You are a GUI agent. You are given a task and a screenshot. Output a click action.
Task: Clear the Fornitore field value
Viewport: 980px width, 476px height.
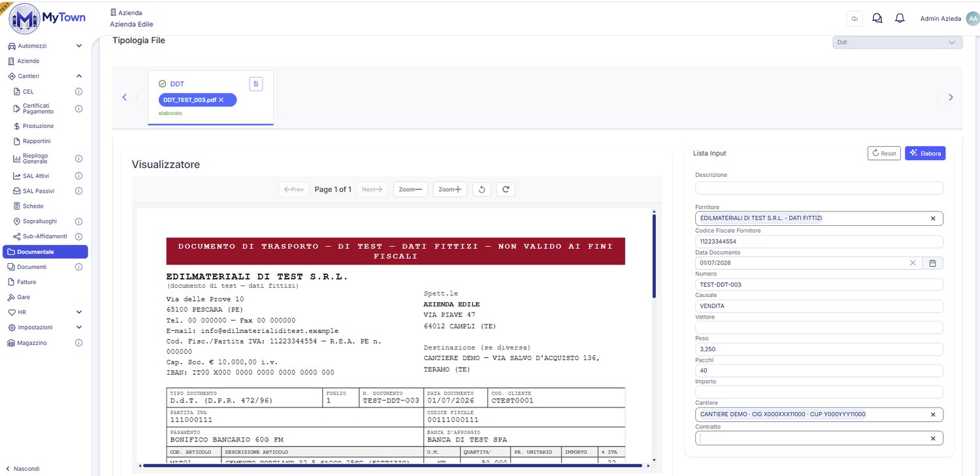pos(933,219)
